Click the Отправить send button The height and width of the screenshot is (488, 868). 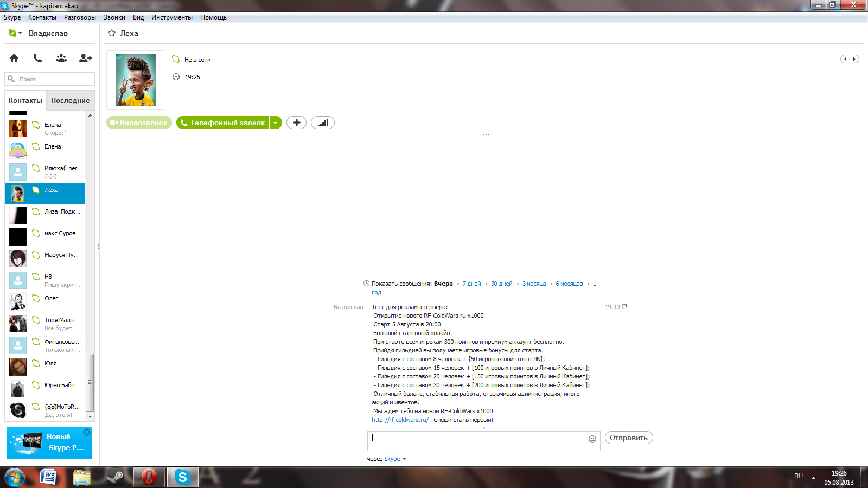click(x=629, y=438)
